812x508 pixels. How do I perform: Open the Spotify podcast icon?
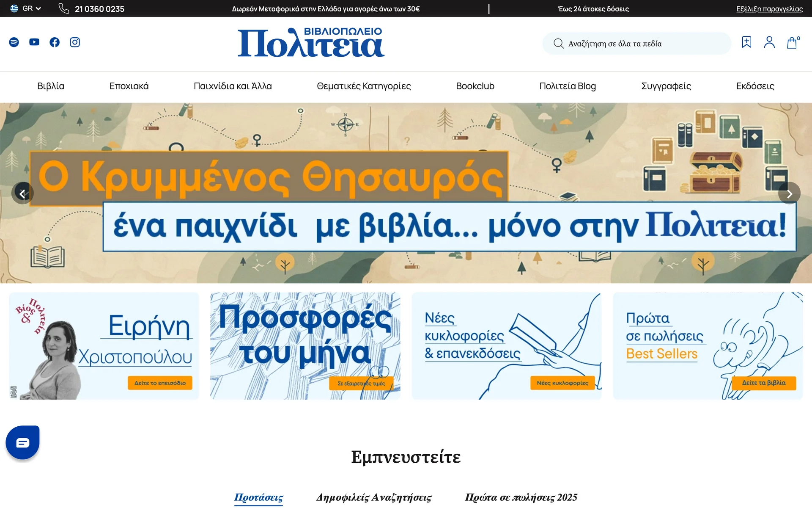pyautogui.click(x=14, y=42)
